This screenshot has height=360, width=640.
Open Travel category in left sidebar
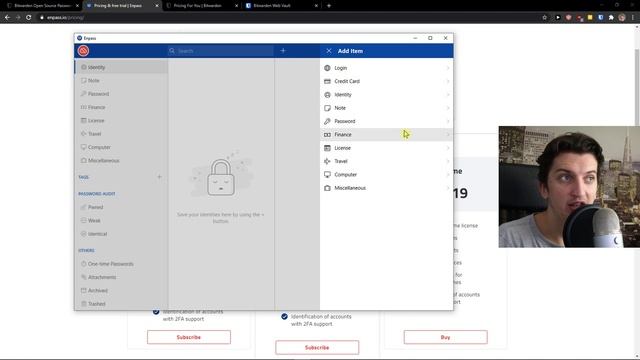tap(121, 134)
